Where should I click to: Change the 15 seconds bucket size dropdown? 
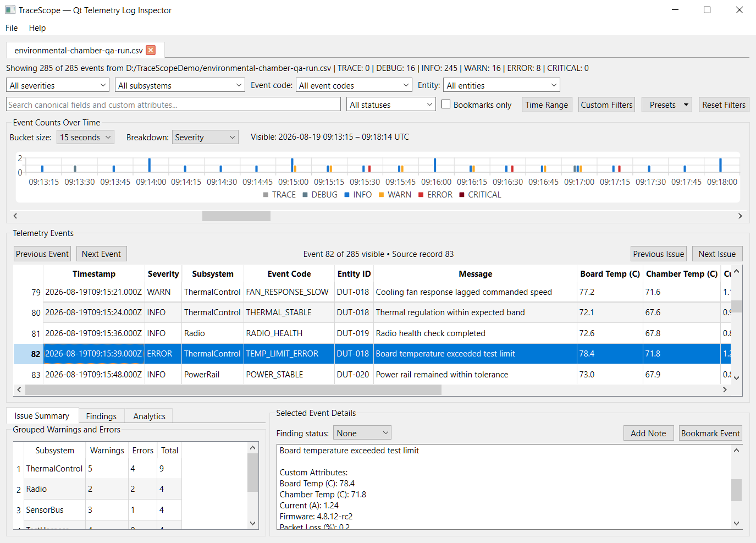85,137
